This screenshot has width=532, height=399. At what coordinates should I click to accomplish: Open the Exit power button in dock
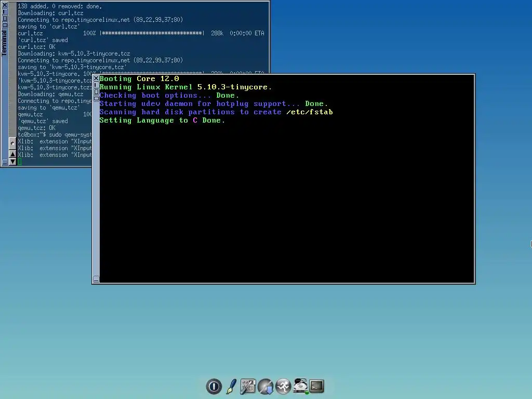(214, 386)
